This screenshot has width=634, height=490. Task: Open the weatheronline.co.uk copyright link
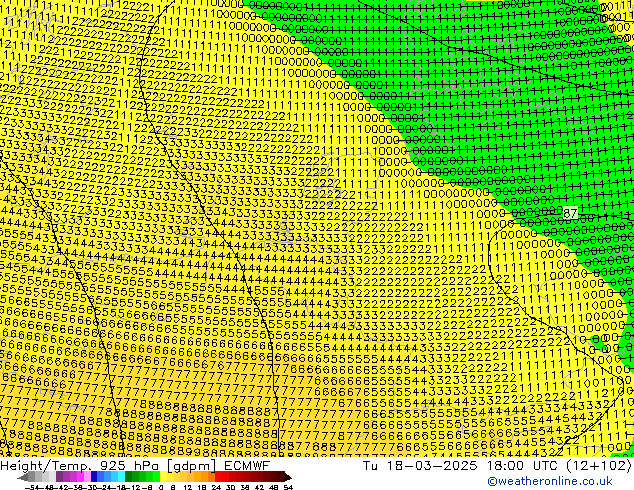[550, 481]
